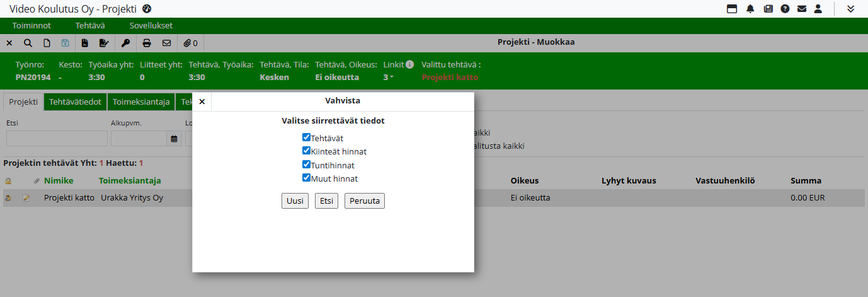Toggle the Tuntihinnat checkbox
The width and height of the screenshot is (868, 297).
pos(306,165)
